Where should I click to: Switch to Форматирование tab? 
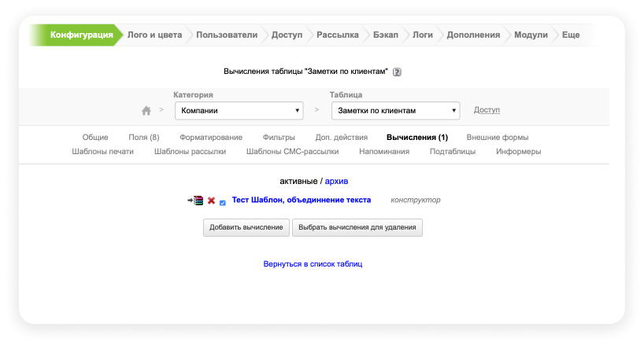[211, 137]
